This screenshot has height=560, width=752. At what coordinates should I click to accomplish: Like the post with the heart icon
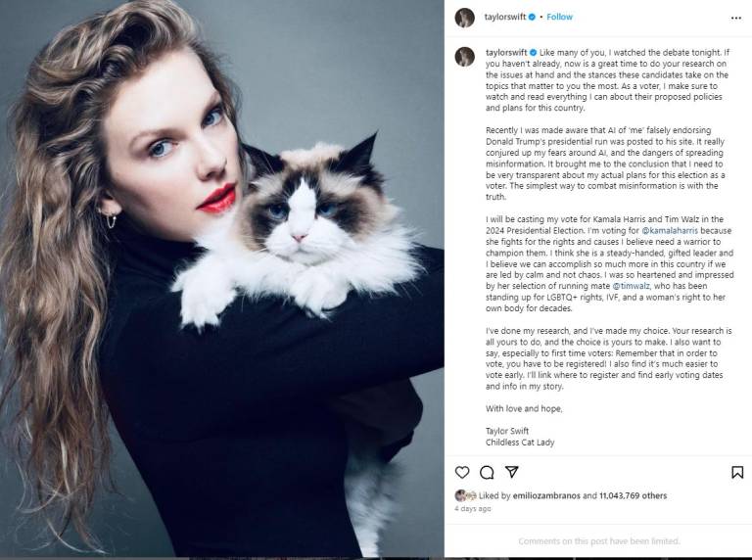(x=462, y=472)
